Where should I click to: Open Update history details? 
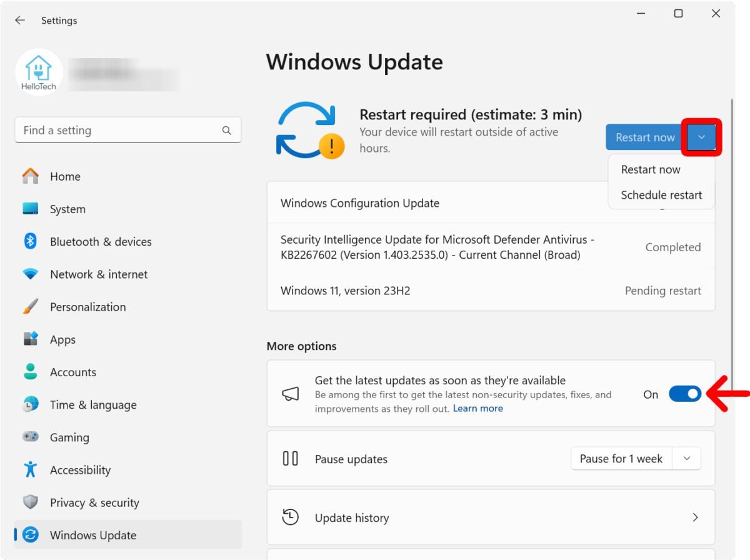491,517
